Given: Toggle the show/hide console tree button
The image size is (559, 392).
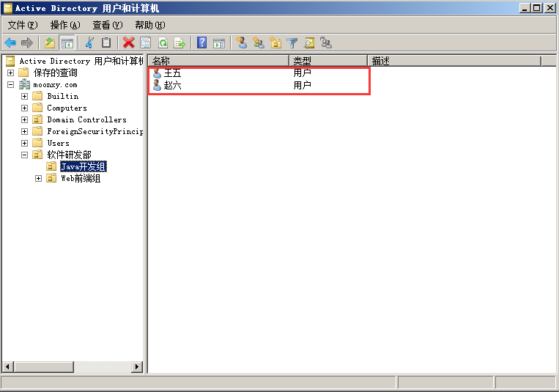Looking at the screenshot, I should [67, 43].
